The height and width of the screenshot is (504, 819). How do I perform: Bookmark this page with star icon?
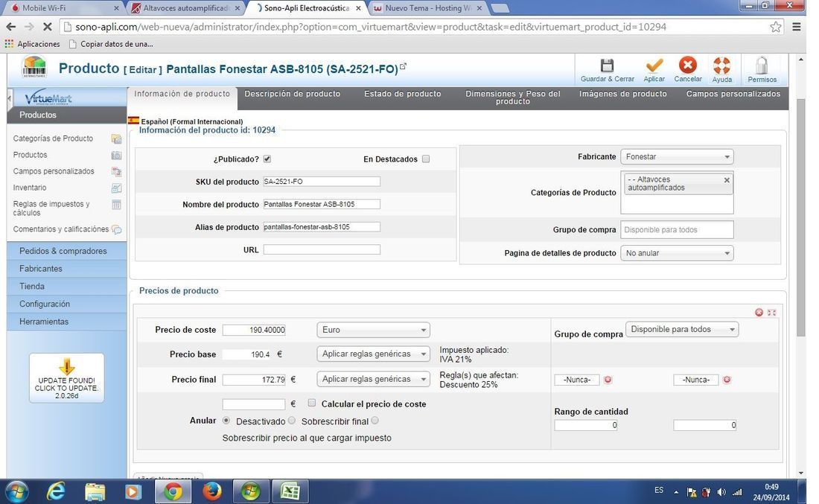pyautogui.click(x=776, y=27)
